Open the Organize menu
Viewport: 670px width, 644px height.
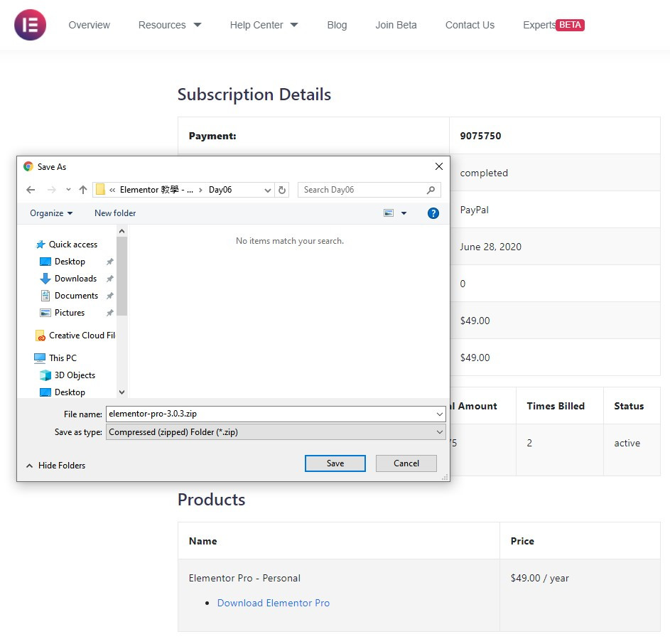click(51, 213)
